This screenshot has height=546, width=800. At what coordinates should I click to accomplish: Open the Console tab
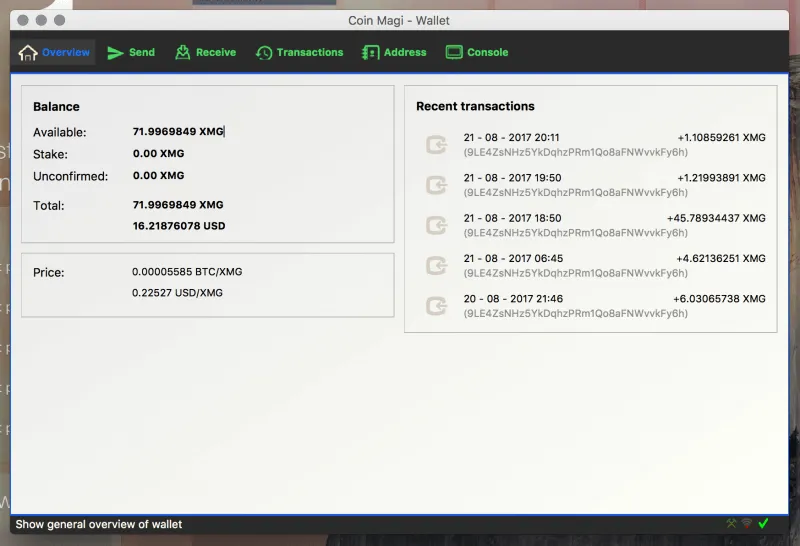pos(477,52)
